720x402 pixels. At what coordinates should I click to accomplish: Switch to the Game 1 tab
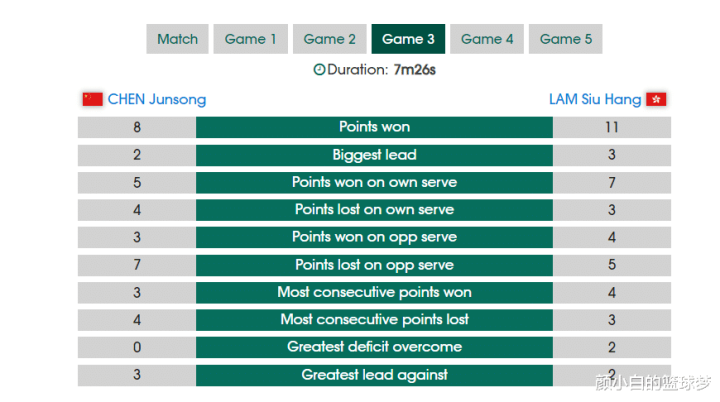pyautogui.click(x=251, y=39)
